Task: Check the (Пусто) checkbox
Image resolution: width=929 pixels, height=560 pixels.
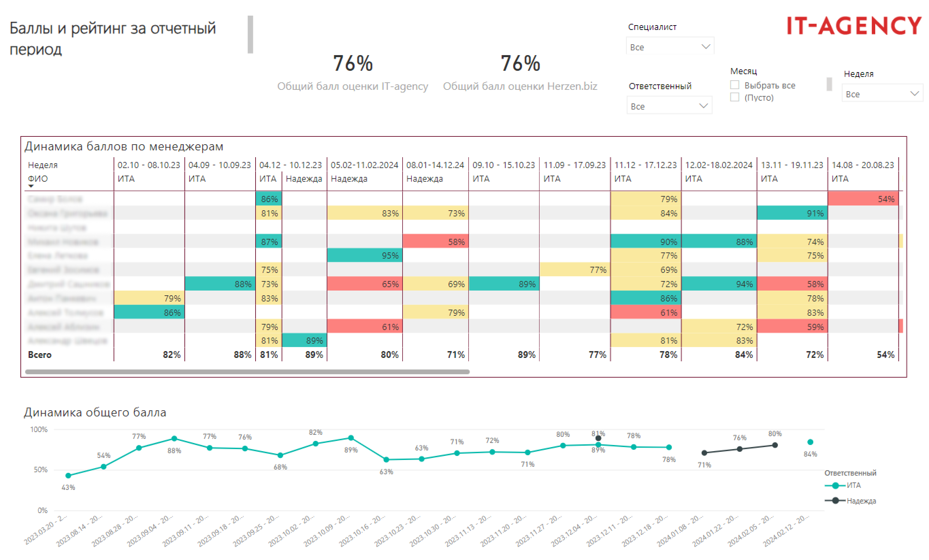Action: [734, 97]
